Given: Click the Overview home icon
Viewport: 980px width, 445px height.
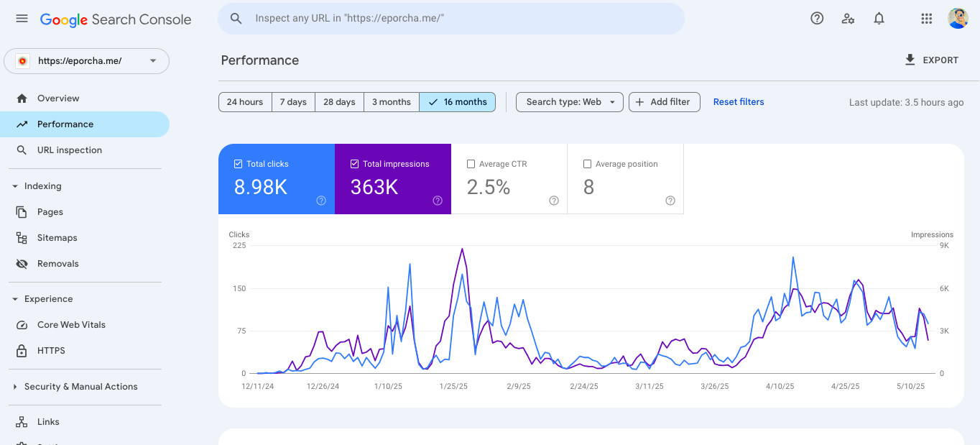Looking at the screenshot, I should [22, 98].
